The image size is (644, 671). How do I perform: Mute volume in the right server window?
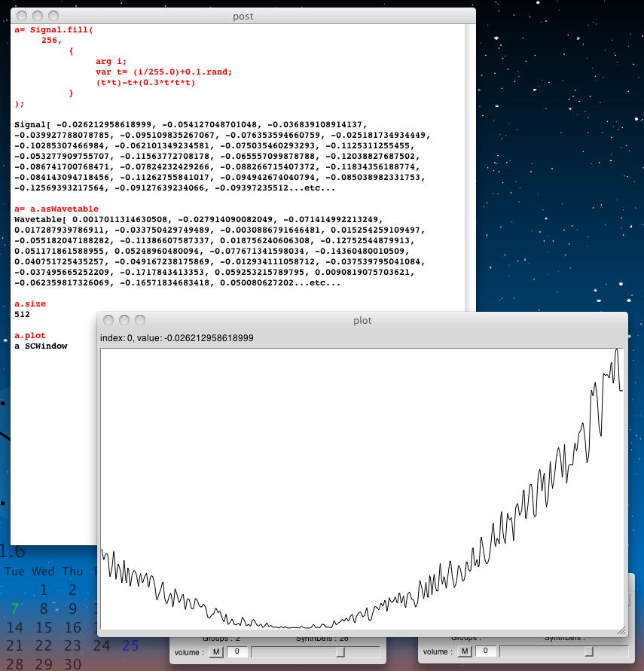tap(464, 651)
